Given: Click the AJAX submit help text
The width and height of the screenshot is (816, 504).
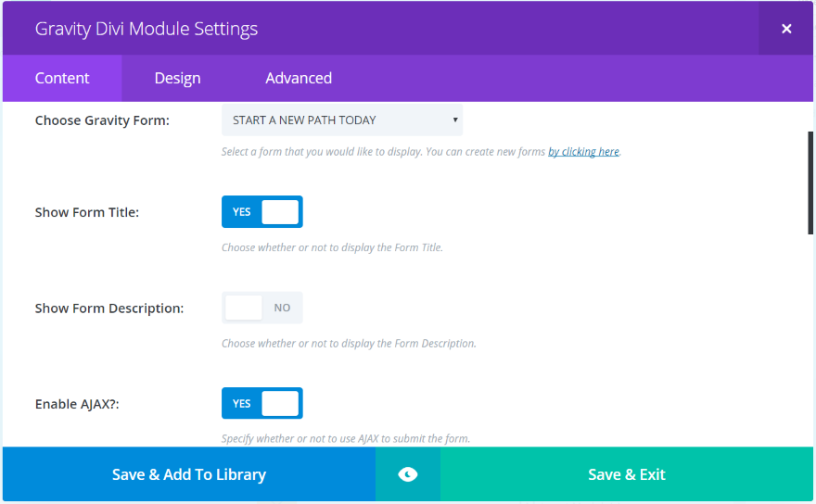Looking at the screenshot, I should 346,438.
